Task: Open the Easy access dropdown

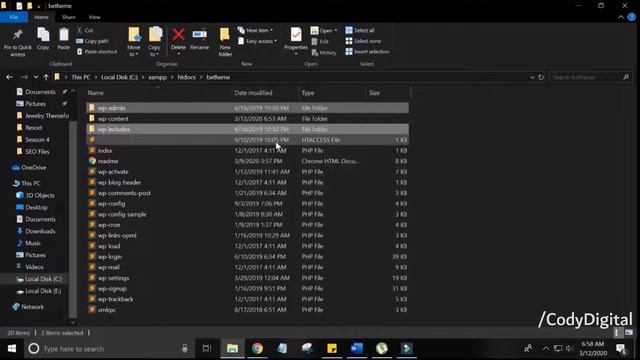Action: click(x=257, y=41)
